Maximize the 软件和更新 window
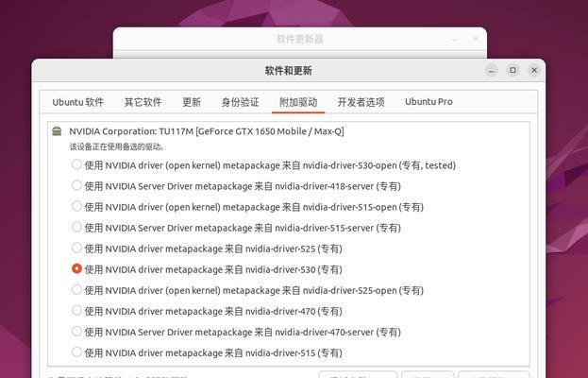 tap(512, 70)
